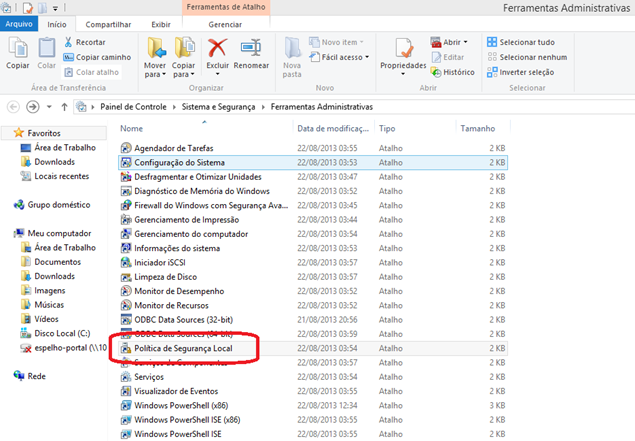The width and height of the screenshot is (635, 441).
Task: Switch to the Compartilhar tab
Action: pyautogui.click(x=108, y=24)
